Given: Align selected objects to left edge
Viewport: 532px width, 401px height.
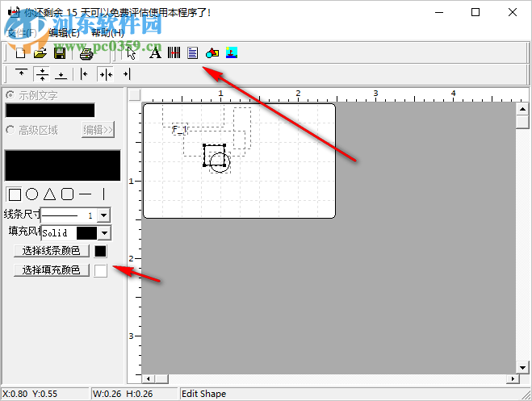Looking at the screenshot, I should (84, 74).
